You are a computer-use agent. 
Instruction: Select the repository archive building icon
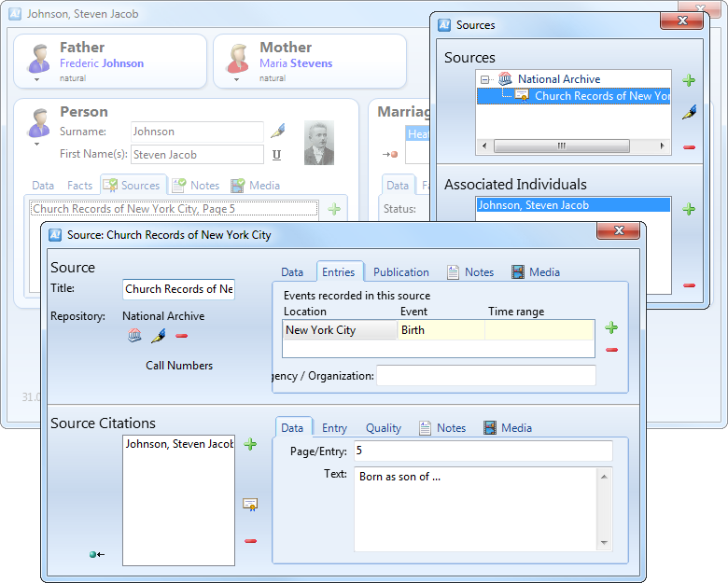click(x=135, y=336)
